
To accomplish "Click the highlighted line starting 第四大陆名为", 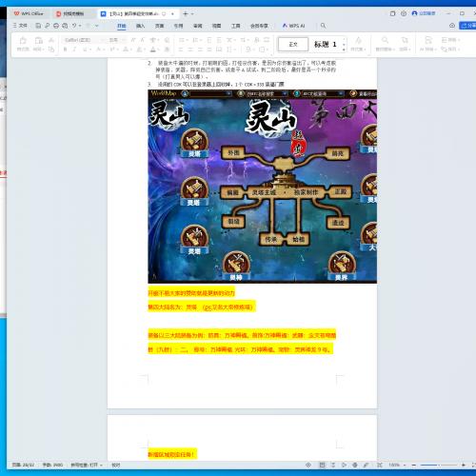I will [x=202, y=307].
